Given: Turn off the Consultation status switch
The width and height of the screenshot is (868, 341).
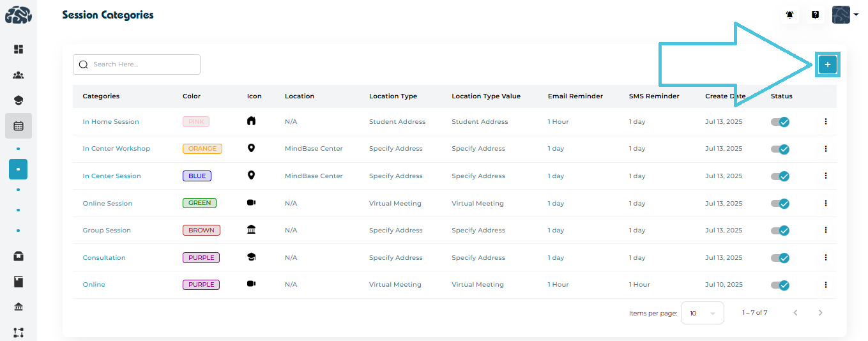Looking at the screenshot, I should 780,258.
